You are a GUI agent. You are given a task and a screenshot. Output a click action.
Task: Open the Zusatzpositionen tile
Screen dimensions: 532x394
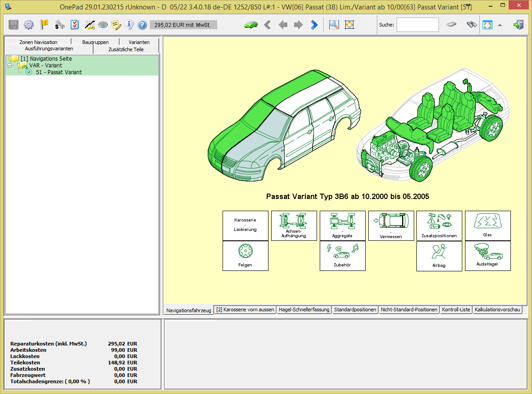click(x=439, y=226)
